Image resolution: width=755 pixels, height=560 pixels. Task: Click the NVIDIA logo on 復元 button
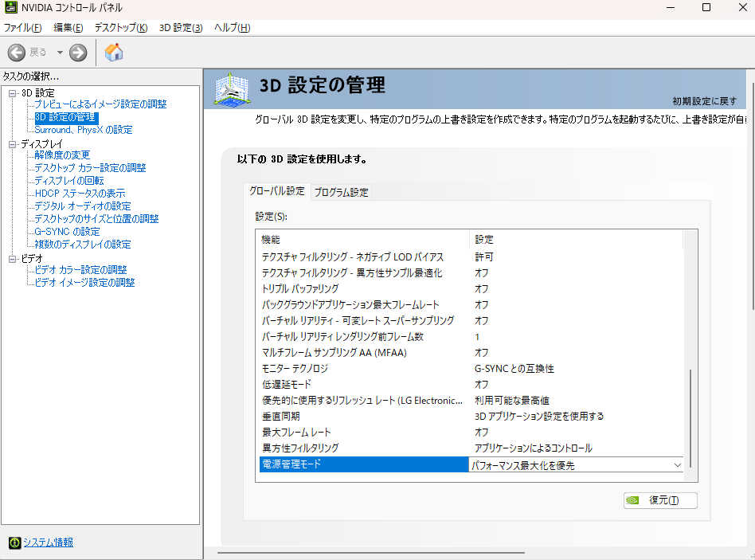point(632,500)
